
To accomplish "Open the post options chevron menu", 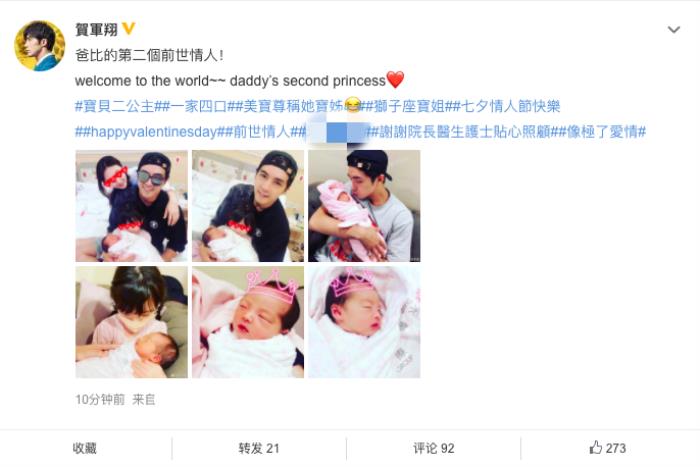I will pyautogui.click(x=673, y=30).
